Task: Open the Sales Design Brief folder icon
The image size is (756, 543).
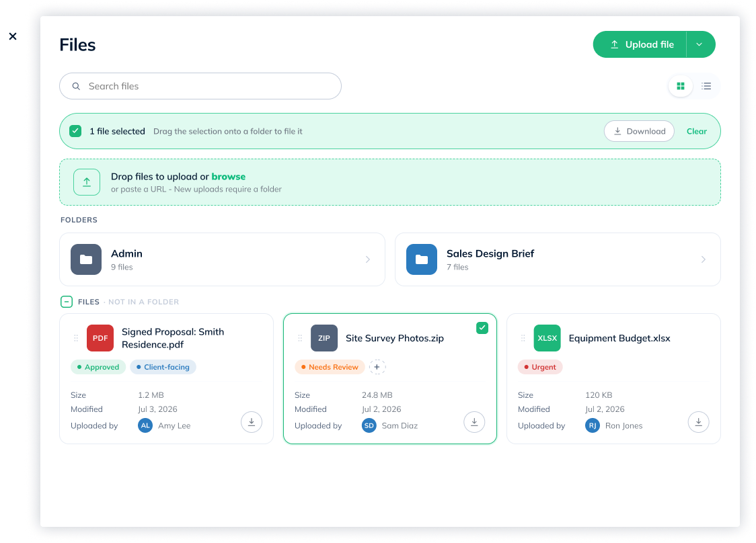Action: coord(422,259)
